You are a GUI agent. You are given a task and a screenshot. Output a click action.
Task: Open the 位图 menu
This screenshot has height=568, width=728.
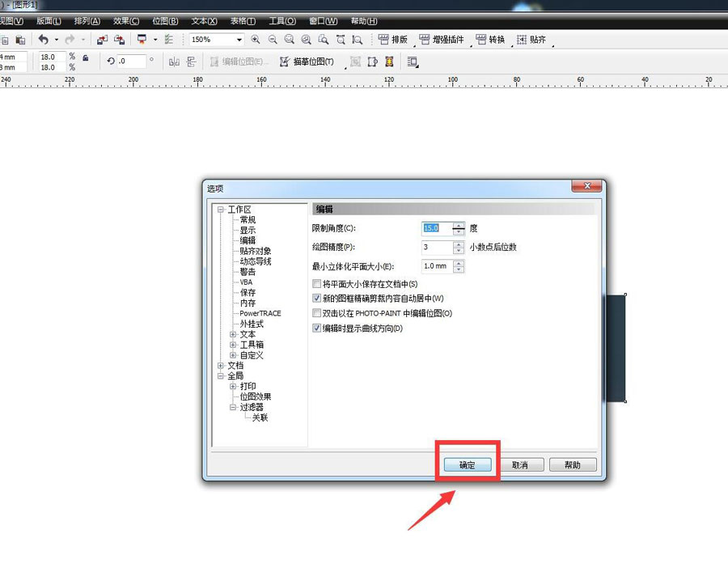click(164, 20)
